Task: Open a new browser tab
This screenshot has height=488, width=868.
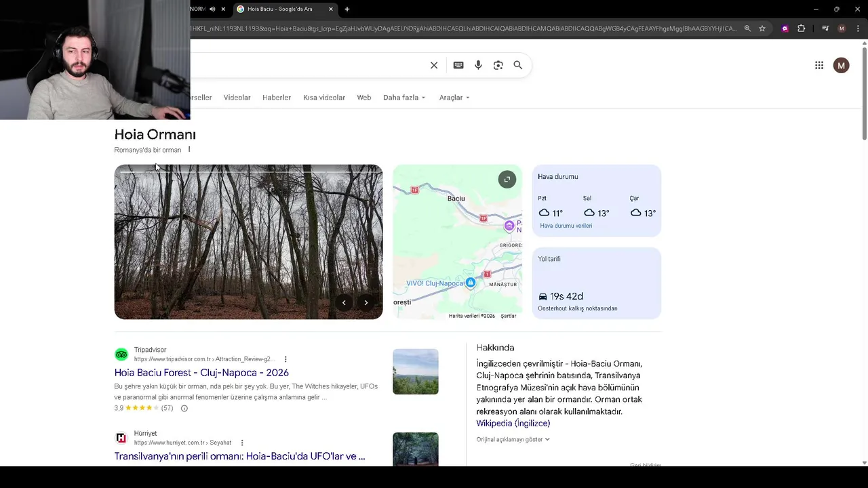Action: click(347, 9)
